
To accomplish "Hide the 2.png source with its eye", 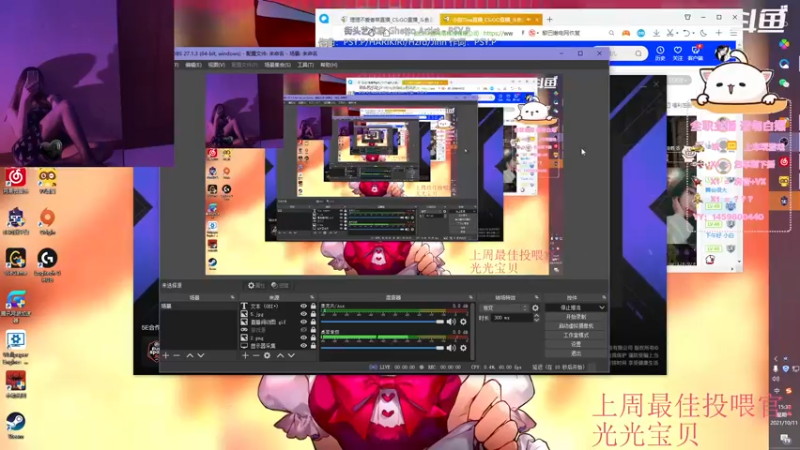I will [304, 338].
